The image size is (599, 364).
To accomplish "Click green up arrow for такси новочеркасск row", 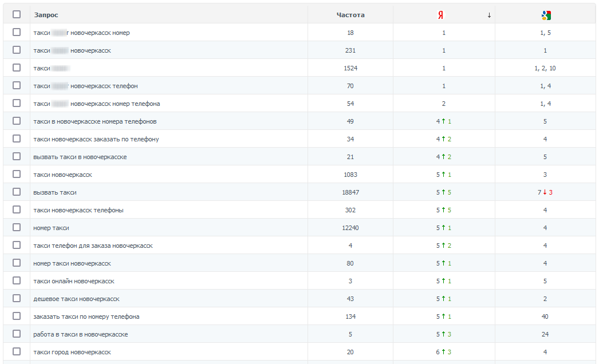I will (443, 175).
